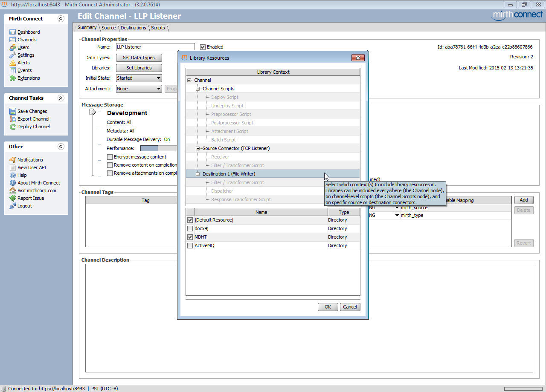Click the Help question-mark icon
This screenshot has width=546, height=392.
coord(13,175)
